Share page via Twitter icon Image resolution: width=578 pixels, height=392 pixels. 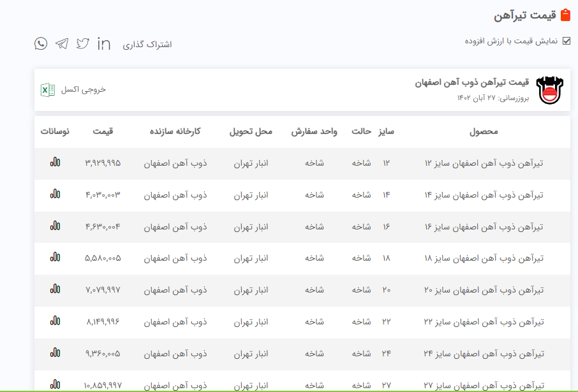pos(83,43)
